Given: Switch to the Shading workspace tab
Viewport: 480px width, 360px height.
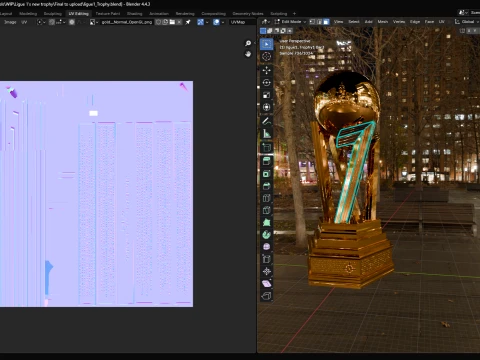Looking at the screenshot, I should tap(135, 14).
